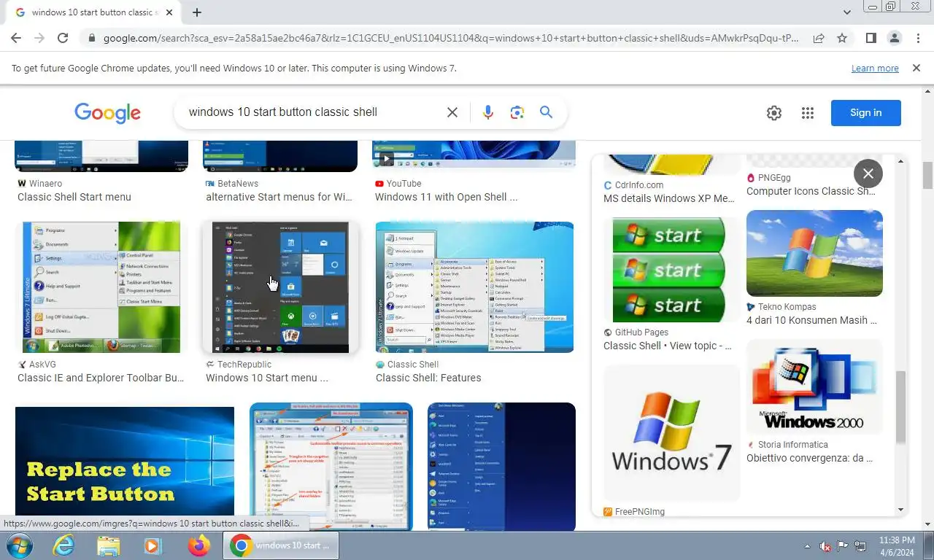Open Action Center flag tray icon
The height and width of the screenshot is (560, 934).
(843, 546)
